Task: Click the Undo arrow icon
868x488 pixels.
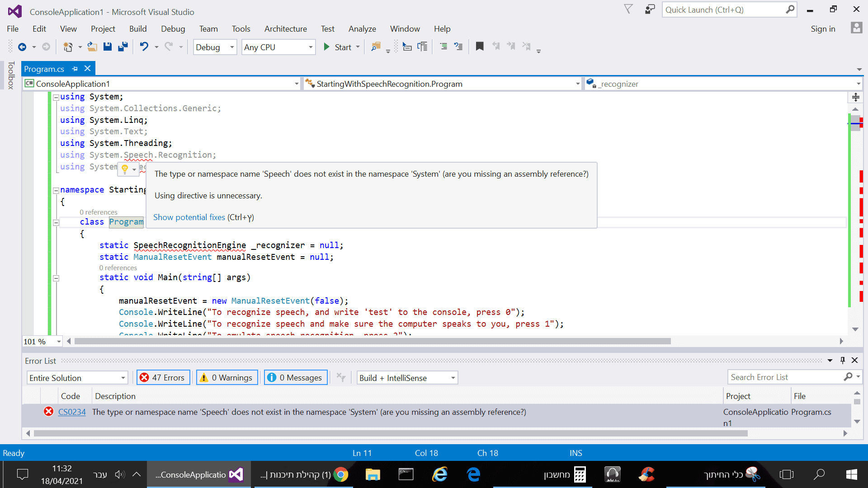Action: tap(144, 47)
